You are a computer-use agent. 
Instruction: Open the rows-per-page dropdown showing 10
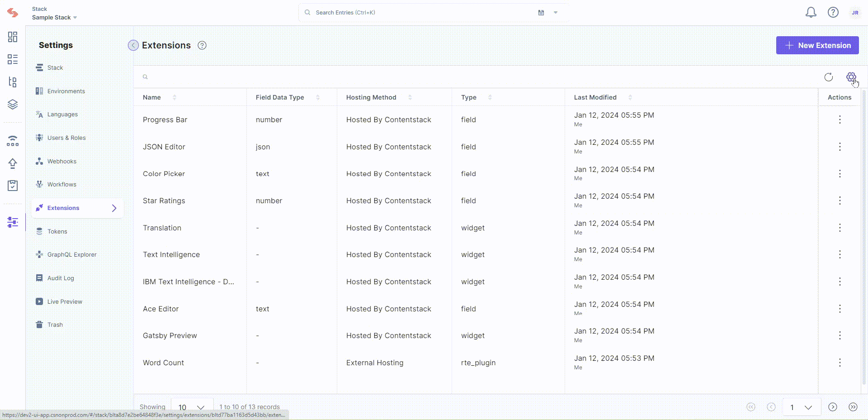coord(192,407)
